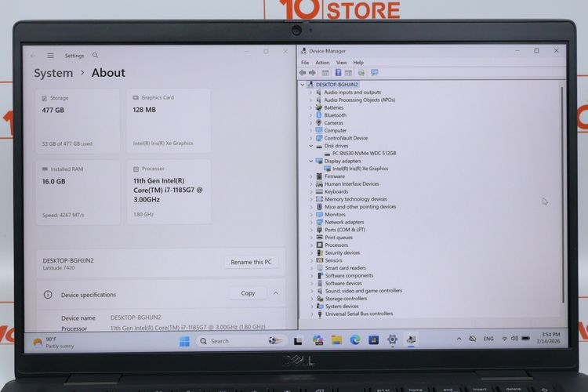Click the Device Manager taskbar icon
Image resolution: width=588 pixels, height=392 pixels.
pyautogui.click(x=411, y=339)
